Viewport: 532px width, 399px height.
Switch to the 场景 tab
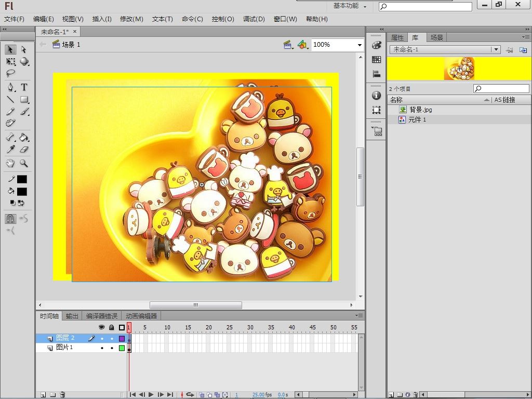436,37
